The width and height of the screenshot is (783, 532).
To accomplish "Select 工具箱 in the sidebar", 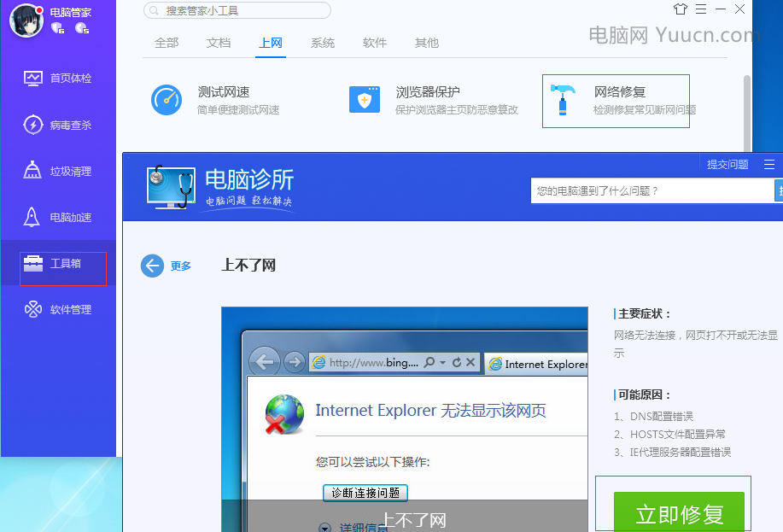I will pos(58,263).
